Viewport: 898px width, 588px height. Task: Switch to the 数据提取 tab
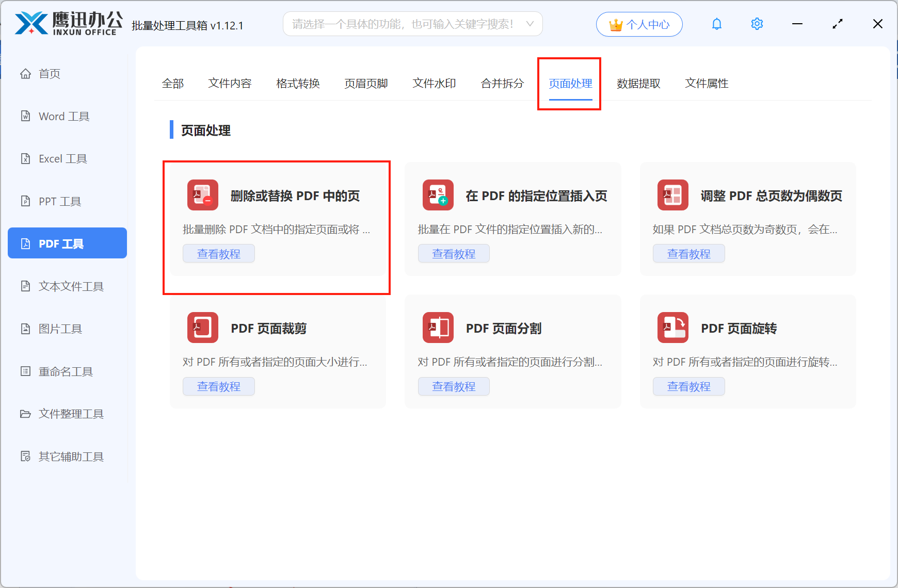(639, 83)
